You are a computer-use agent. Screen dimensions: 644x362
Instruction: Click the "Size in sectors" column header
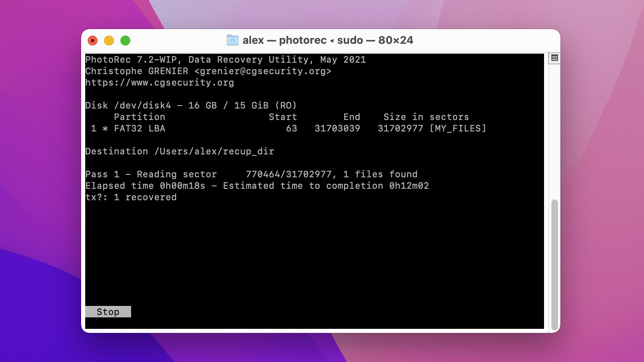tap(426, 117)
